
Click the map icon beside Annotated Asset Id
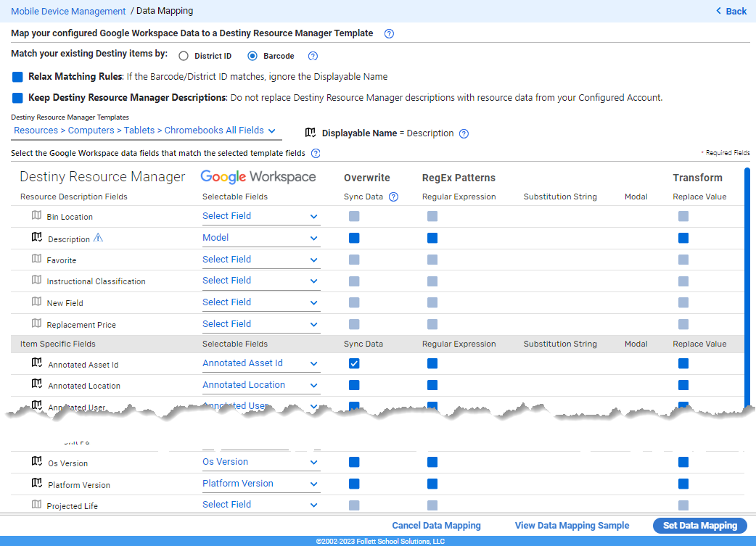click(37, 363)
